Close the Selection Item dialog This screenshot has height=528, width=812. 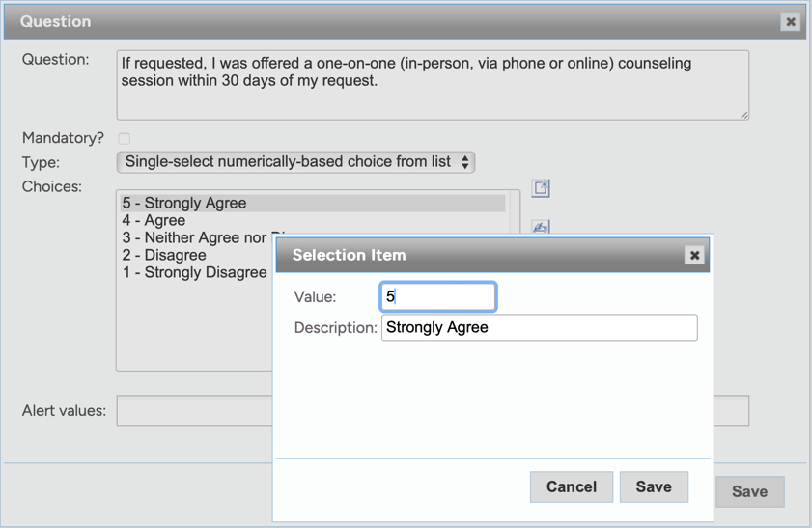pyautogui.click(x=693, y=255)
